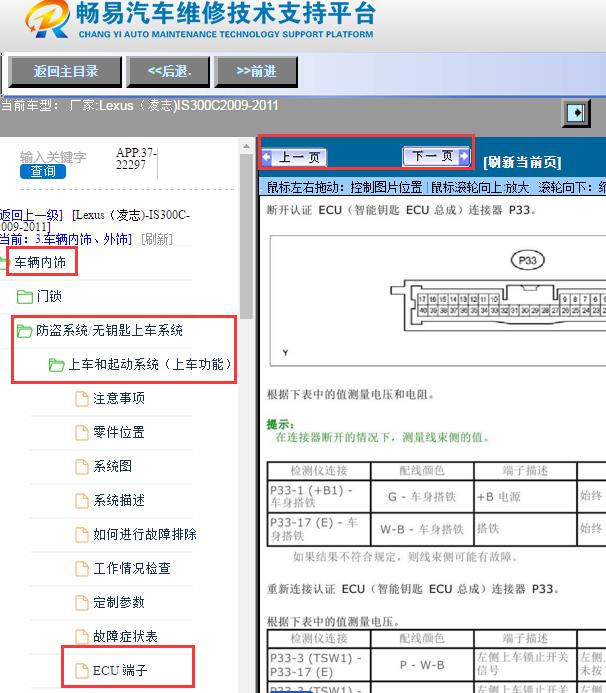Click 返回上一级 link
606x693 pixels.
click(x=31, y=215)
